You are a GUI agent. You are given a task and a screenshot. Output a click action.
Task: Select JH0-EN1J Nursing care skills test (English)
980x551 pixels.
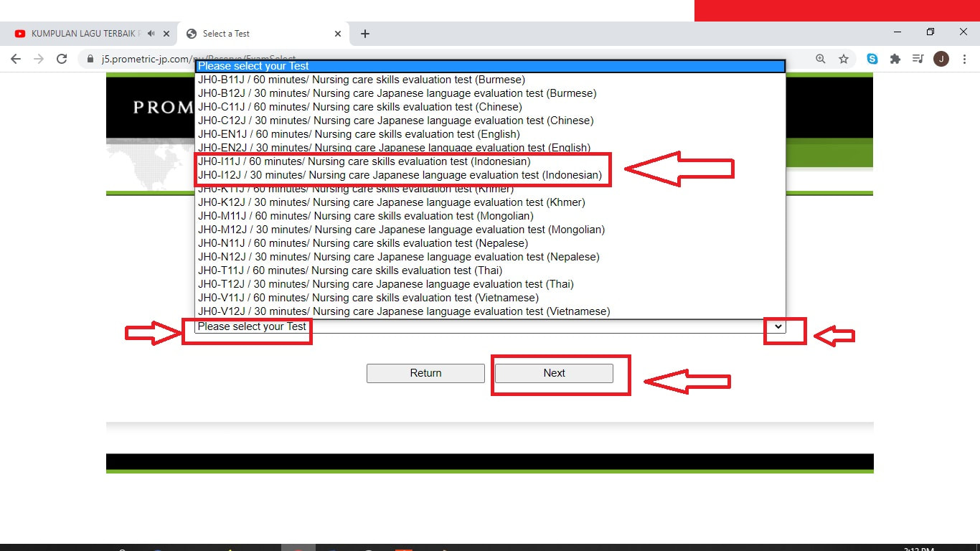pyautogui.click(x=491, y=134)
